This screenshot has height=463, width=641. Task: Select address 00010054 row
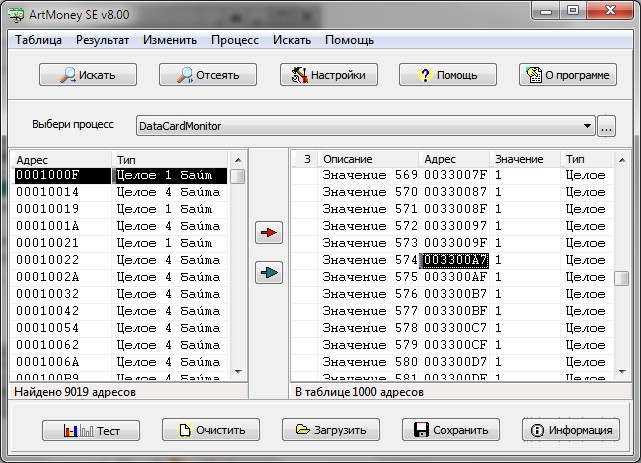pos(121,328)
